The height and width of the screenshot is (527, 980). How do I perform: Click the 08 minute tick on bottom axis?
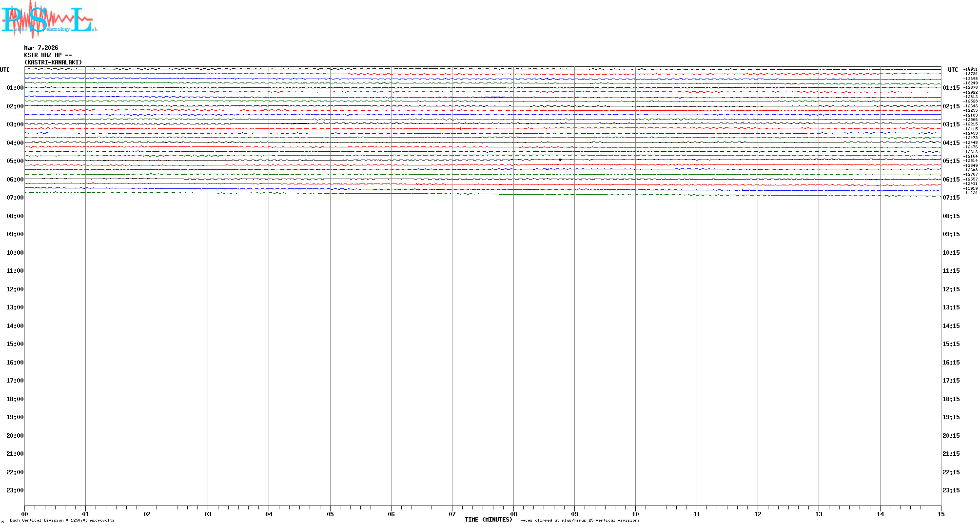point(513,514)
